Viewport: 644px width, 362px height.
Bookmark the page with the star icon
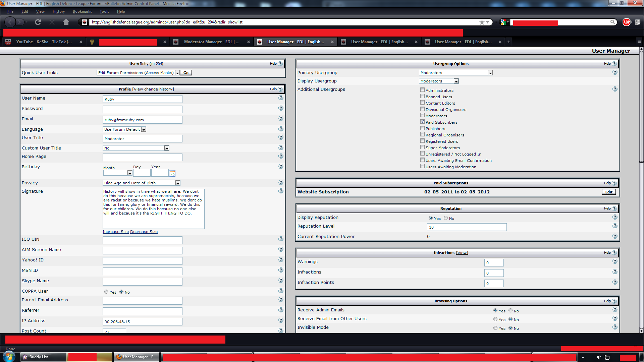click(482, 22)
